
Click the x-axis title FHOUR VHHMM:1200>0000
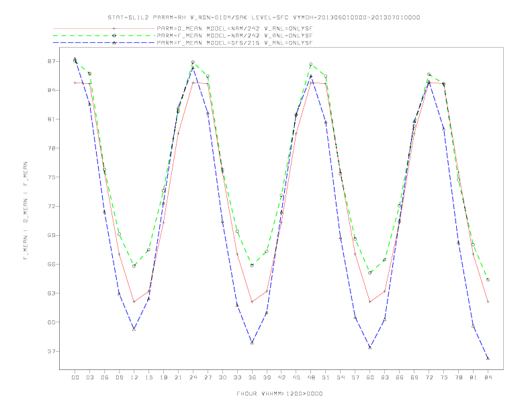[279, 394]
